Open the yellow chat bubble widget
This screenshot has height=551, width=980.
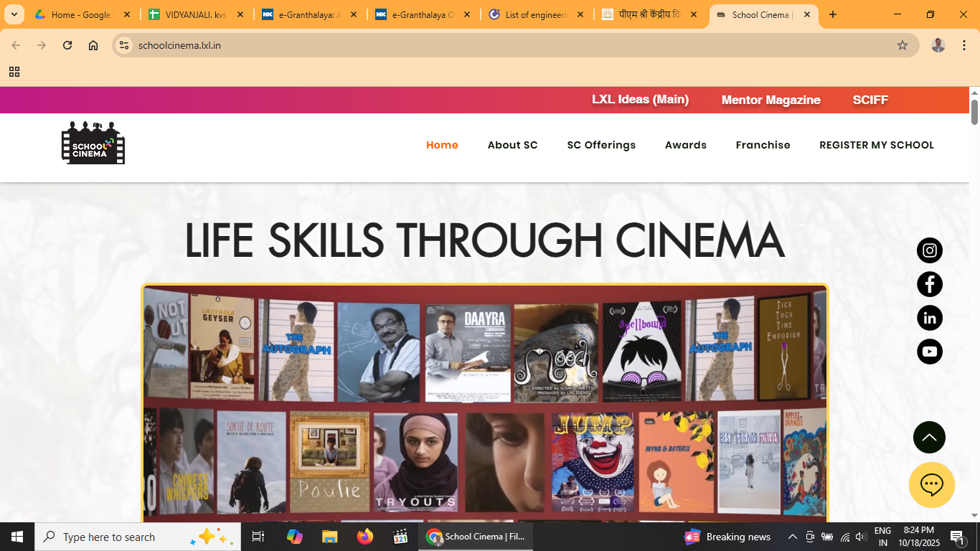pos(931,485)
